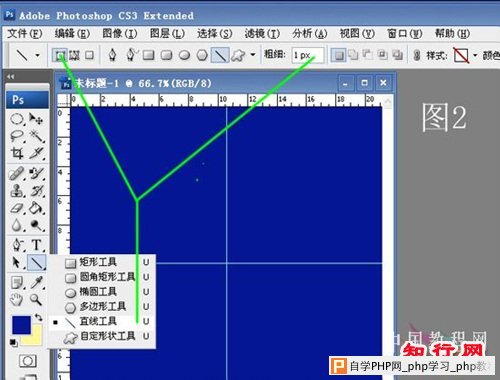Select the Crop tool
Screen dimensions: 500x380
[x=17, y=153]
